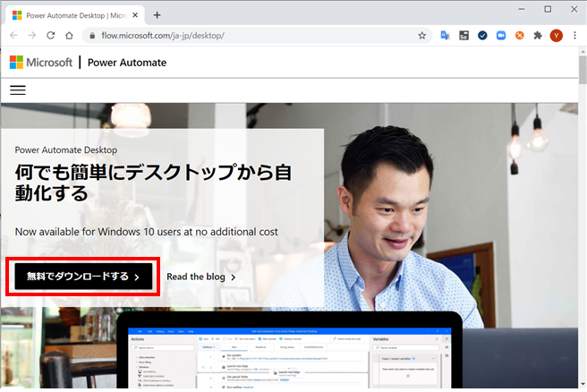587x392 pixels.
Task: Open the browser home page icon
Action: click(69, 36)
